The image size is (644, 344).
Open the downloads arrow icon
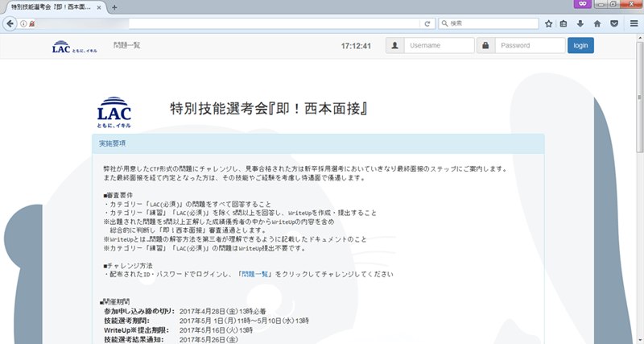pyautogui.click(x=580, y=24)
